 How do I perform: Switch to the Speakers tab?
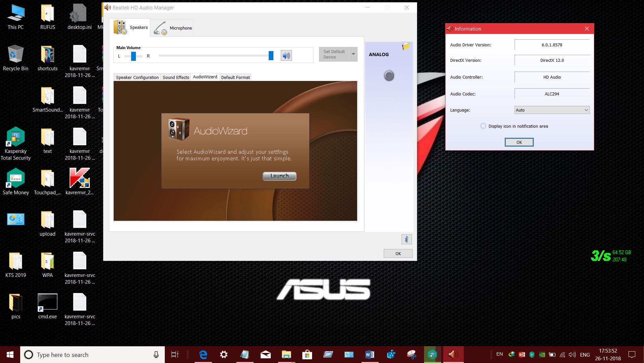tap(130, 28)
